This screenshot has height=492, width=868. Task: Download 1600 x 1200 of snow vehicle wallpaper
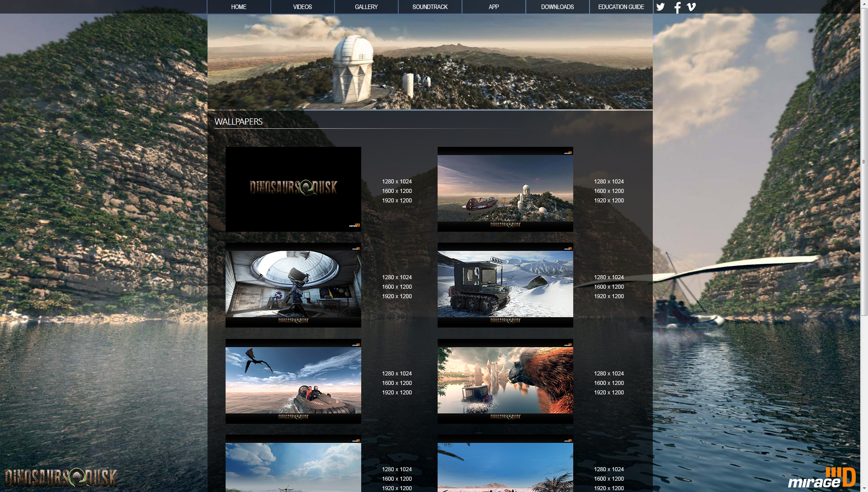[x=609, y=287]
